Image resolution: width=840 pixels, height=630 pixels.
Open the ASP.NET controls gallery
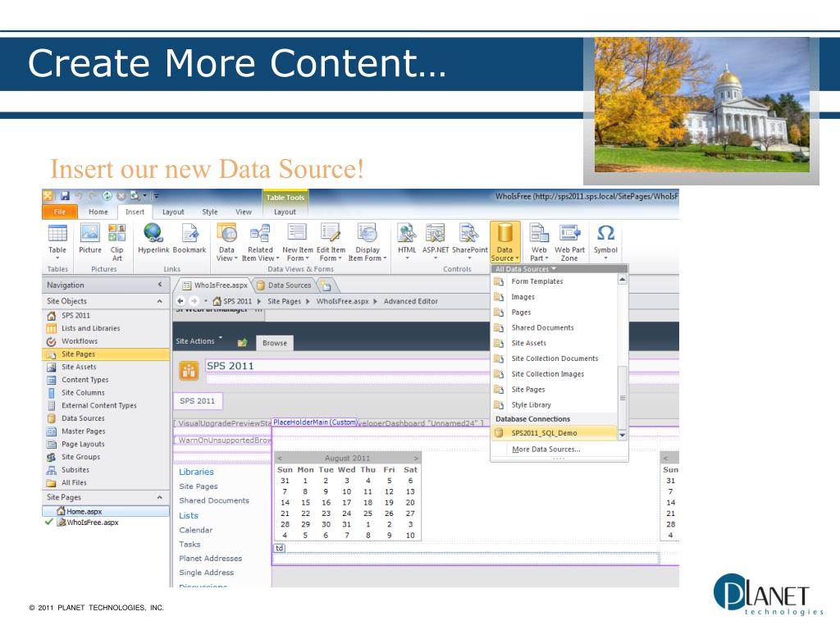(x=436, y=242)
